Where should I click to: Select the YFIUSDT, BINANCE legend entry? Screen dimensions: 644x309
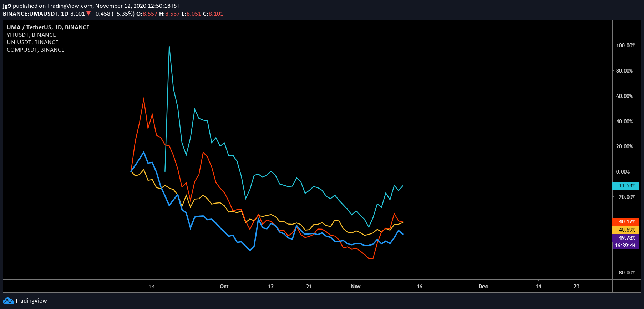click(x=31, y=35)
